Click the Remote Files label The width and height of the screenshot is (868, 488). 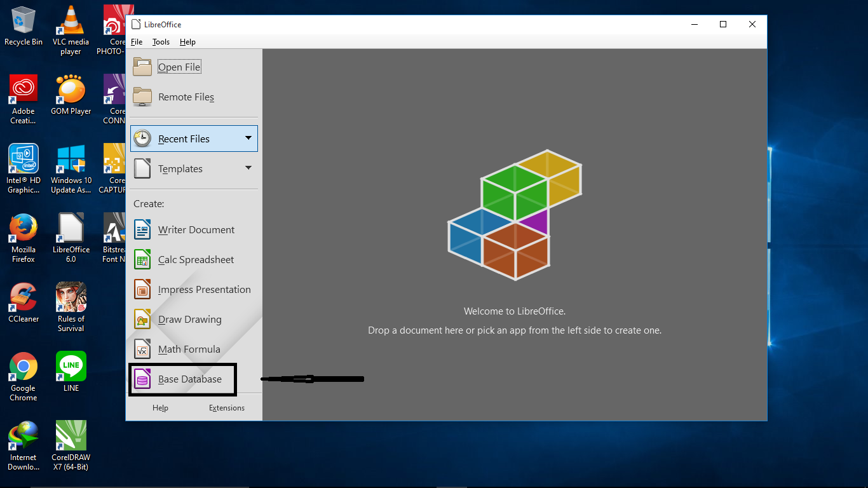[186, 97]
